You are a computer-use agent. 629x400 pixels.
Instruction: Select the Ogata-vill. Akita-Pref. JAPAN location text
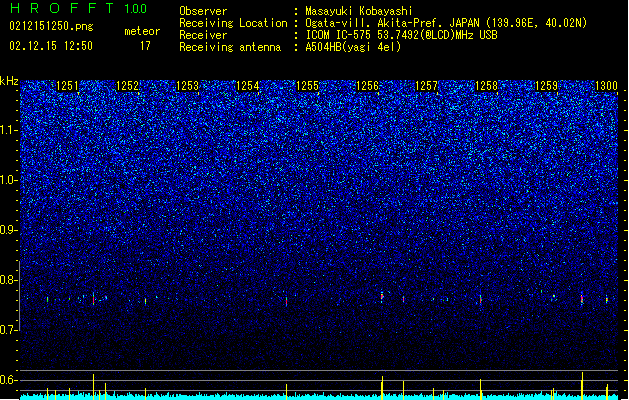(446, 23)
